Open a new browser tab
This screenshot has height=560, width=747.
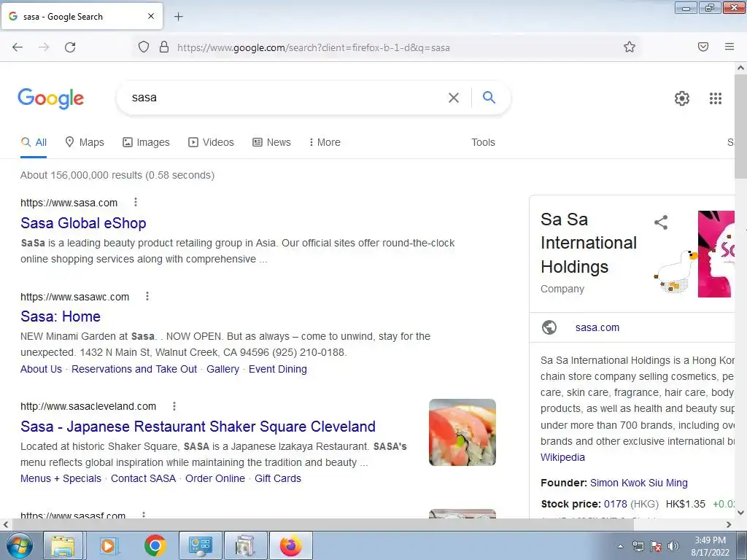point(178,17)
